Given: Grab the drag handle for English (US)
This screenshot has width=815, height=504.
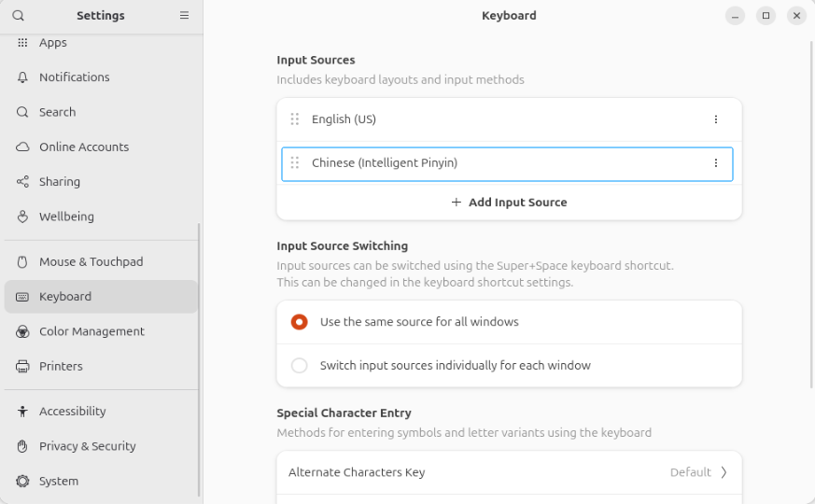Looking at the screenshot, I should point(295,119).
